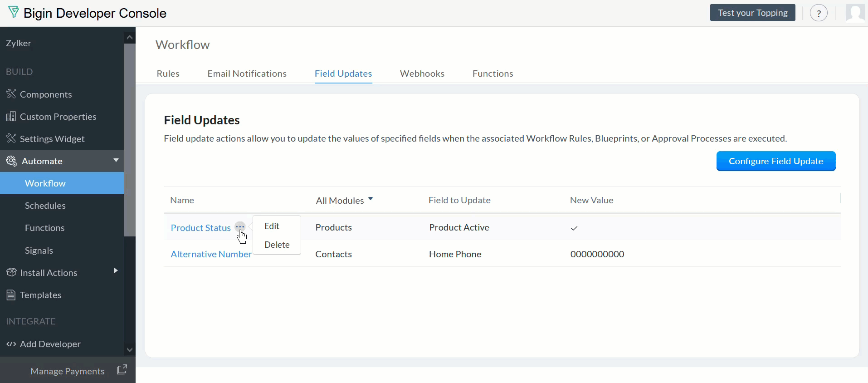Image resolution: width=868 pixels, height=383 pixels.
Task: Click the Bigin logo icon
Action: point(14,12)
